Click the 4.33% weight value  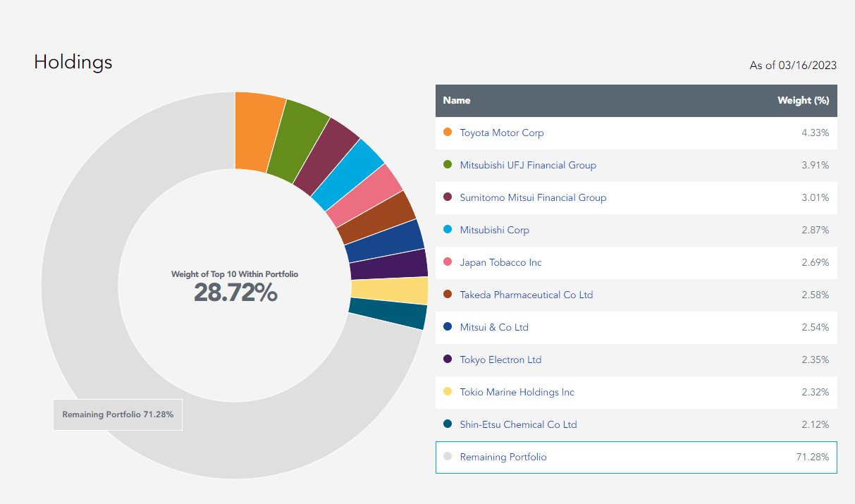pyautogui.click(x=816, y=133)
